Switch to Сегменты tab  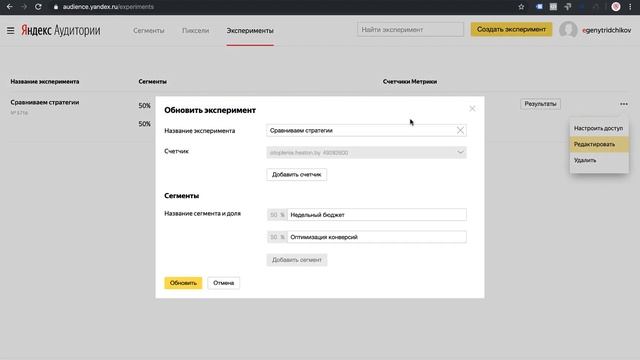(x=149, y=31)
